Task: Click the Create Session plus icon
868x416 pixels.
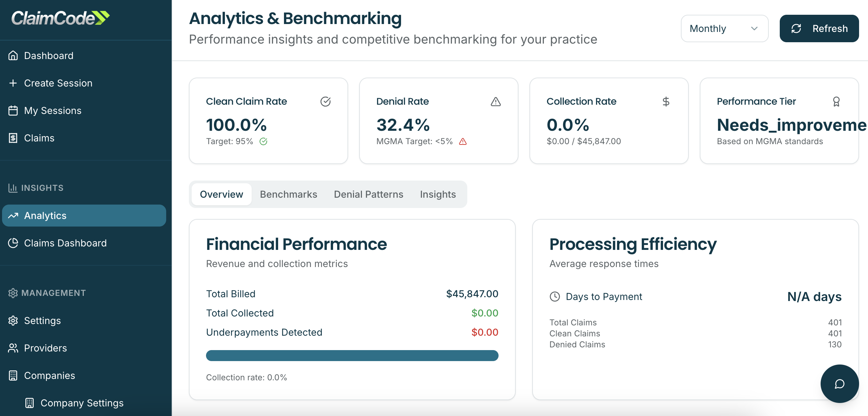Action: click(x=13, y=83)
